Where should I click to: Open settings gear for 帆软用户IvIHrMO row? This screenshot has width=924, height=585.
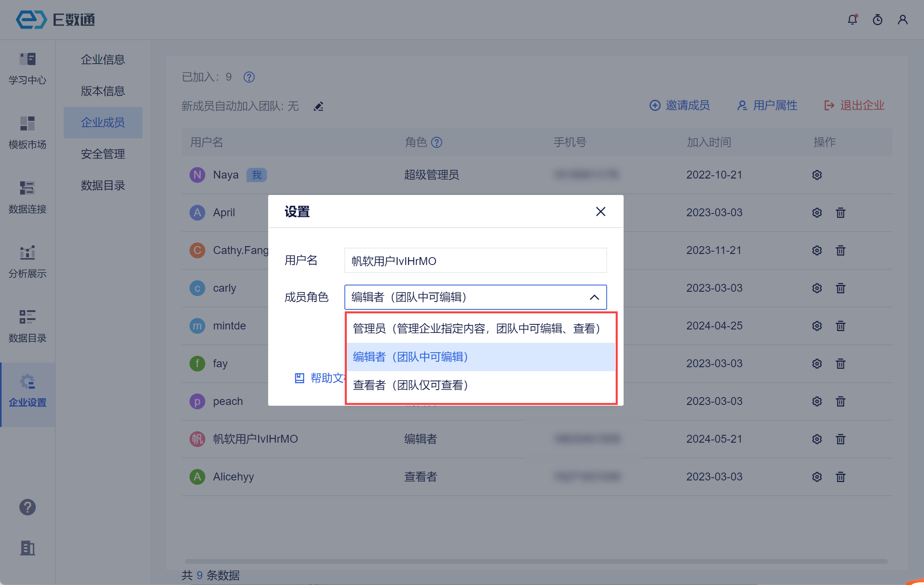pyautogui.click(x=817, y=439)
